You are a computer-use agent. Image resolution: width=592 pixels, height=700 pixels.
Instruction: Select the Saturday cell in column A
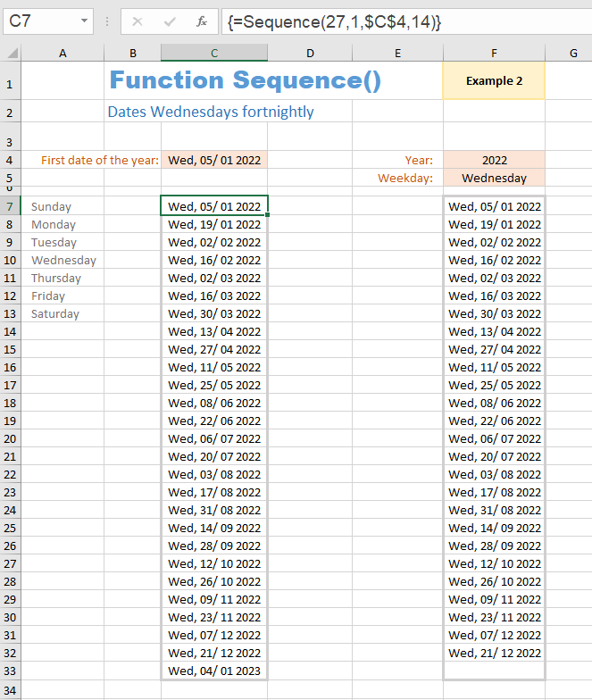pos(63,313)
